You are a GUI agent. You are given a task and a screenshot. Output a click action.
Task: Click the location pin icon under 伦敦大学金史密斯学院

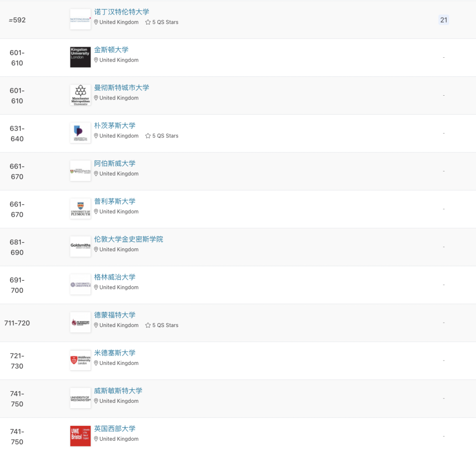(x=96, y=249)
